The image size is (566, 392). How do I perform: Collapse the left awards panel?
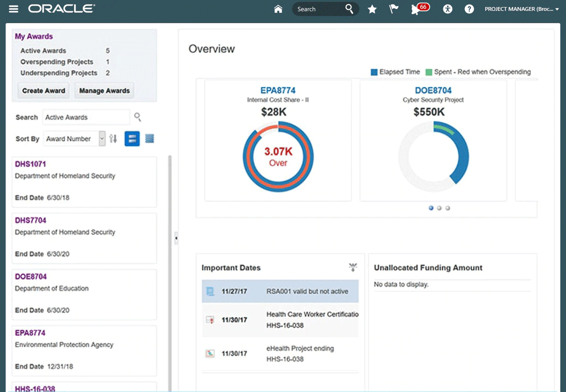coord(176,238)
